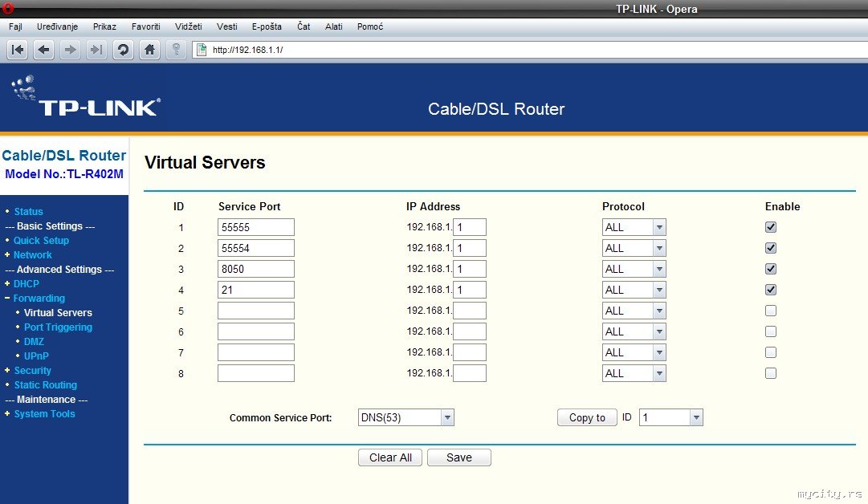Go to the Home page icon
Image resolution: width=868 pixels, height=504 pixels.
(x=149, y=50)
